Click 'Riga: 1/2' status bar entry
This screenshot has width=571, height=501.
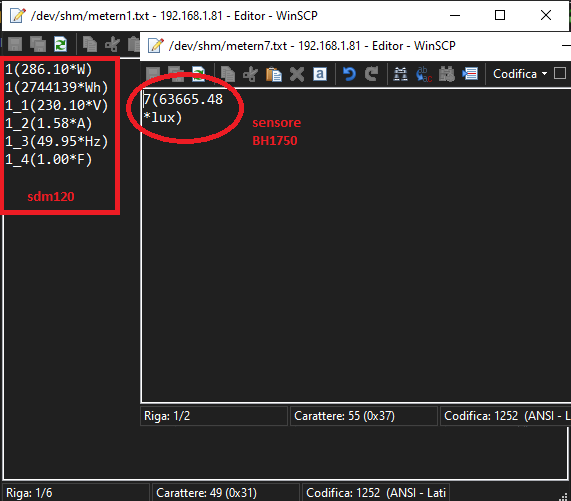click(x=214, y=416)
